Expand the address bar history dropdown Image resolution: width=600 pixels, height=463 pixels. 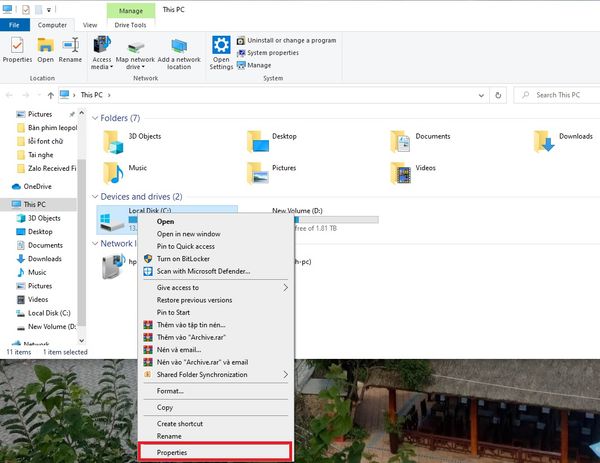pyautogui.click(x=481, y=95)
